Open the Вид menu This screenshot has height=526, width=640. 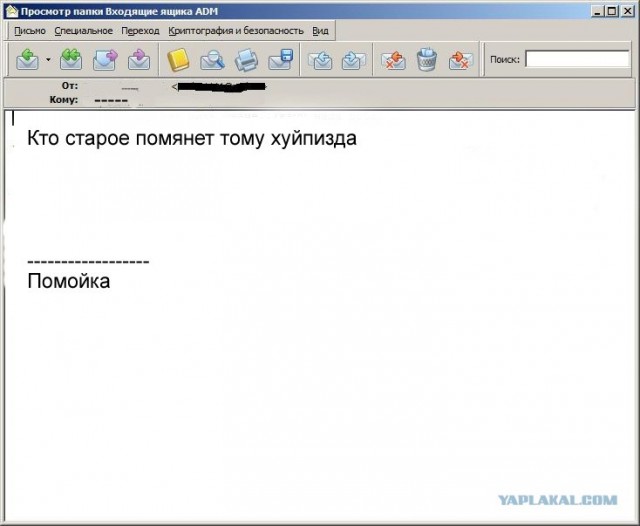pos(320,31)
